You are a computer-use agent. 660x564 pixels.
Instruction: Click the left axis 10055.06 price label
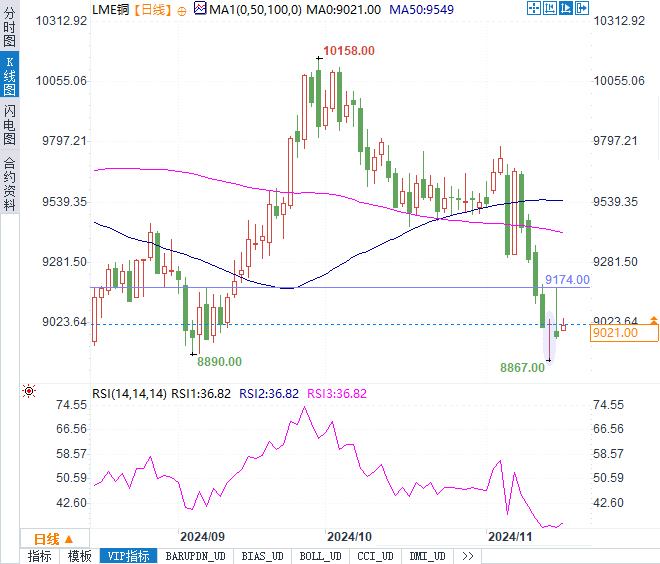click(x=61, y=80)
